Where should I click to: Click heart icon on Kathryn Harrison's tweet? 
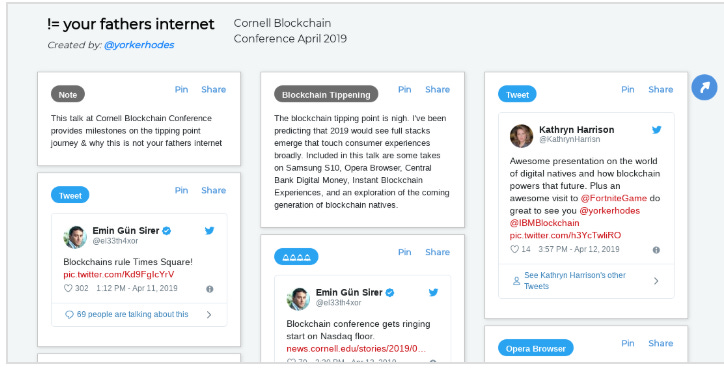(514, 249)
